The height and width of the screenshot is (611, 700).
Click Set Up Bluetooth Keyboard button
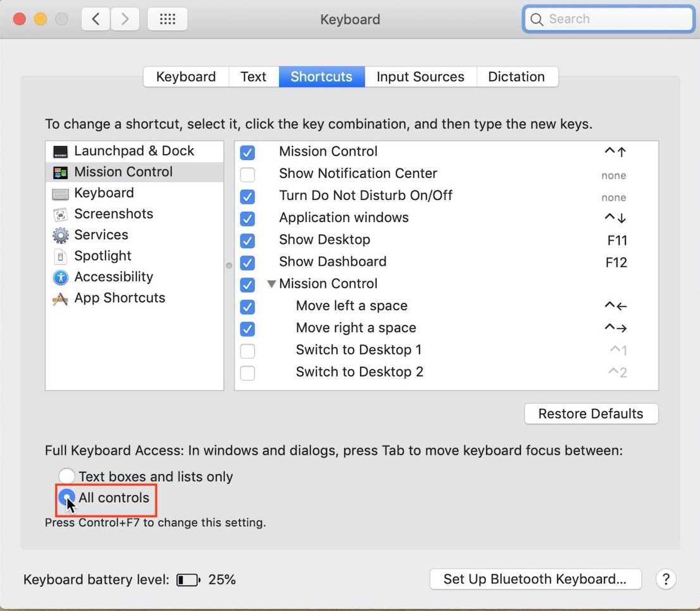[535, 579]
